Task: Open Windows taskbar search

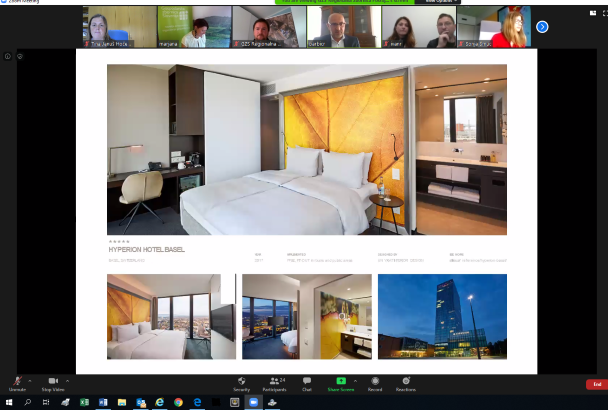Action: coord(28,402)
